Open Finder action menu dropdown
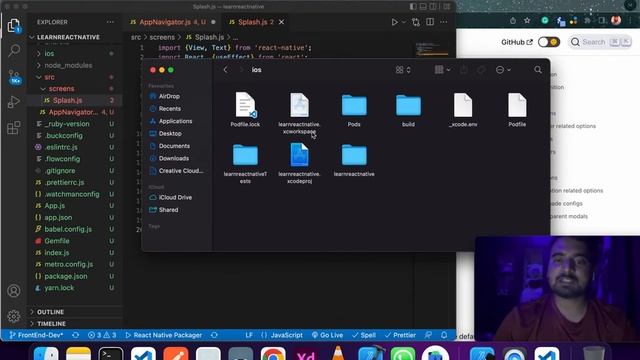The image size is (640, 360). (503, 70)
